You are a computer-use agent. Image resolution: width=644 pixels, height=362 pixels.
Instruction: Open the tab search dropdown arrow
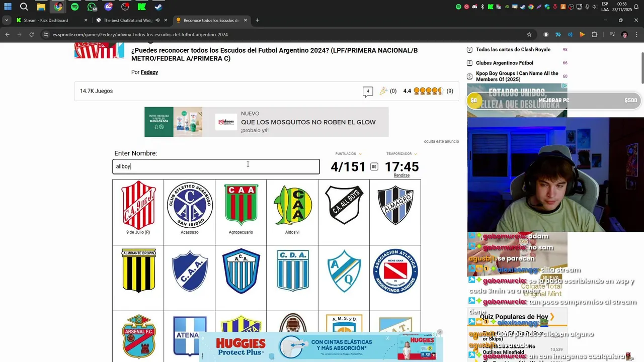coord(6,20)
